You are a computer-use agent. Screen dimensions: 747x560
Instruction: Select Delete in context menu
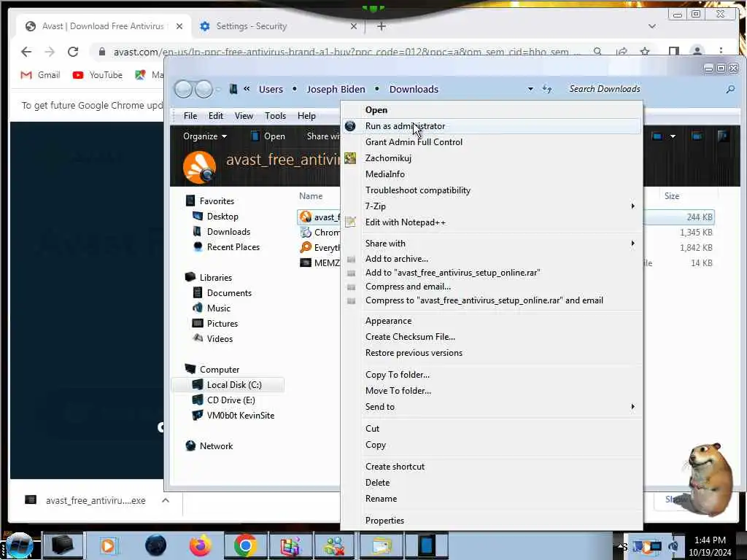coord(491,483)
